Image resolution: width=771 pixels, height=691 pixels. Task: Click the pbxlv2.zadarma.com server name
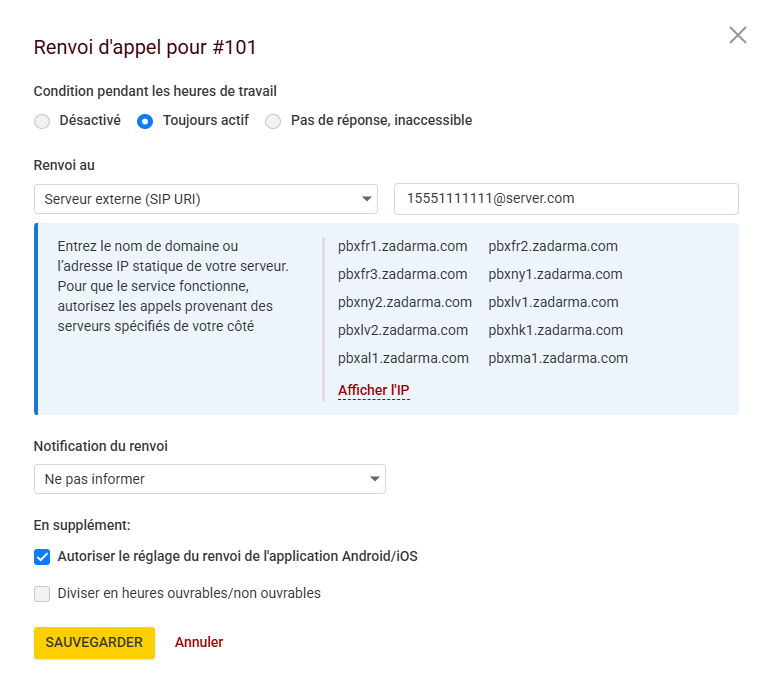click(x=403, y=330)
